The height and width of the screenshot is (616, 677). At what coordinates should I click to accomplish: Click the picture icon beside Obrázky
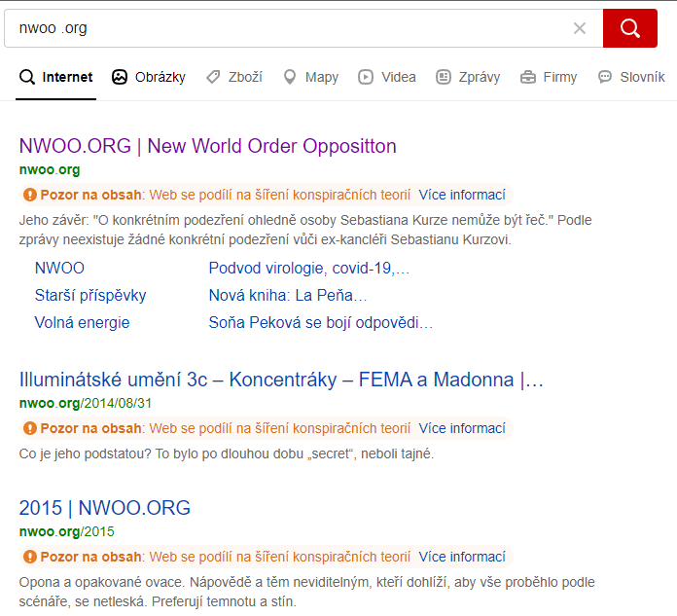coord(120,77)
